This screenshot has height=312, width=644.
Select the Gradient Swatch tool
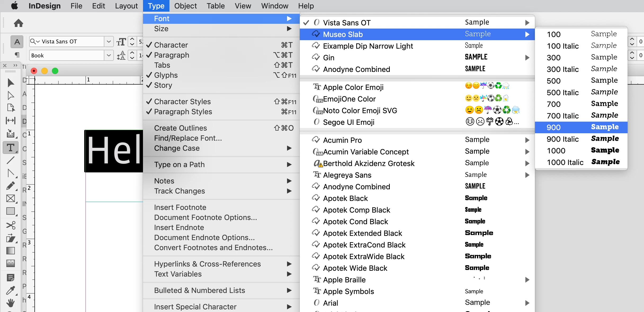pyautogui.click(x=11, y=251)
